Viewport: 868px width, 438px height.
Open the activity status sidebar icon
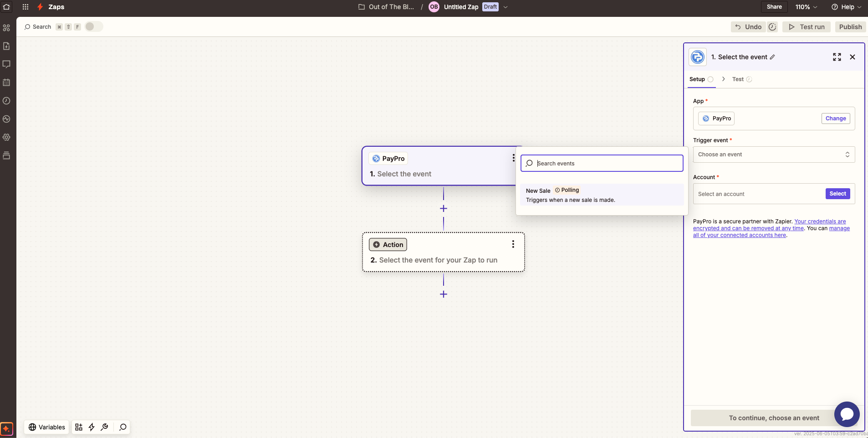point(6,119)
